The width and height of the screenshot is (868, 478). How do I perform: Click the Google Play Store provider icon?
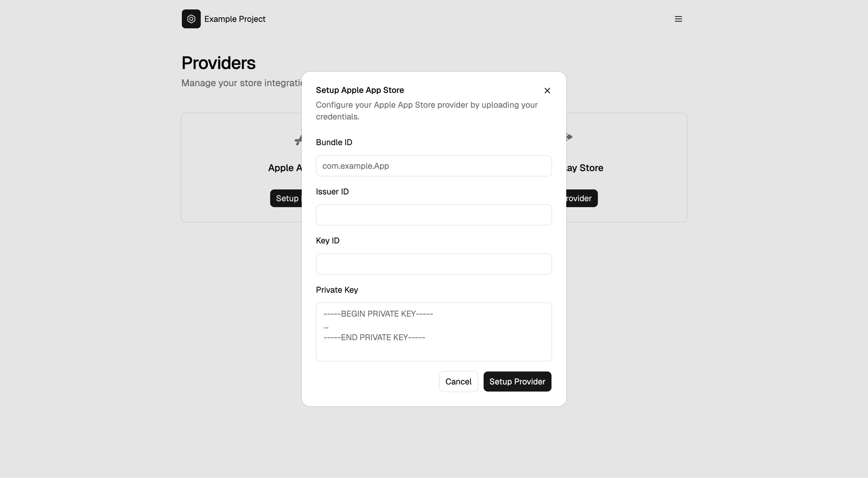point(570,137)
